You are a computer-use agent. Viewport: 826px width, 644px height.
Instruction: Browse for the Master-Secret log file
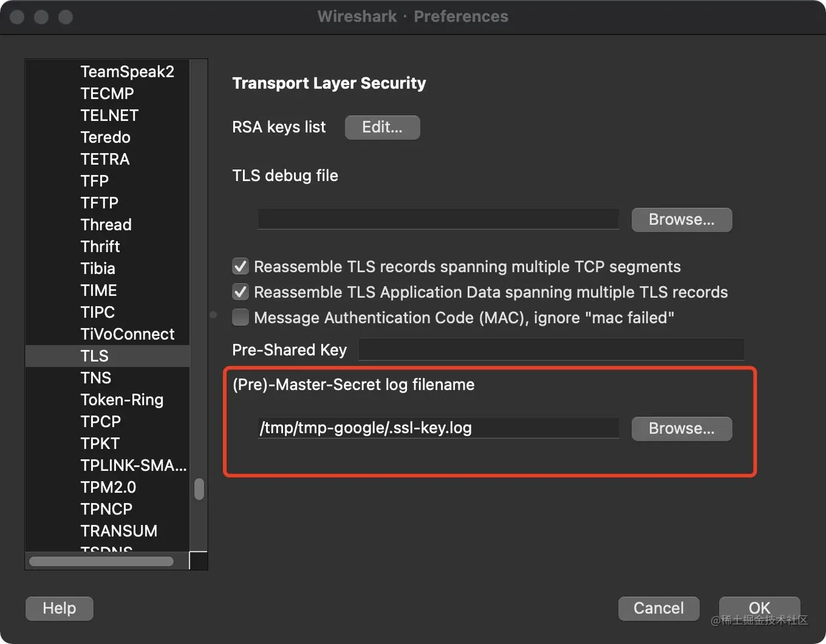coord(681,428)
